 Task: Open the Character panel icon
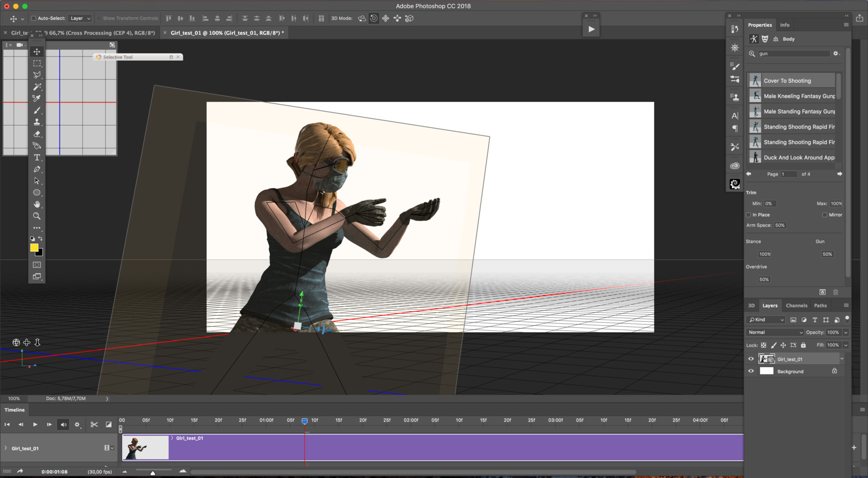click(735, 115)
